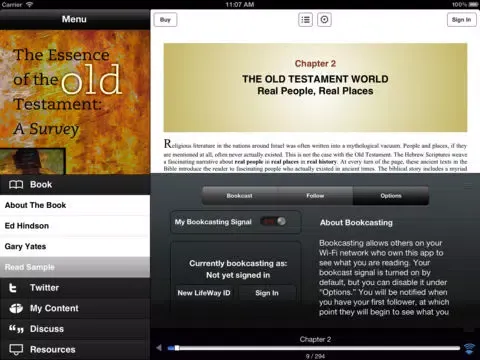The height and width of the screenshot is (360, 480).
Task: Tap Sign In under bookcasting status
Action: 267,293
